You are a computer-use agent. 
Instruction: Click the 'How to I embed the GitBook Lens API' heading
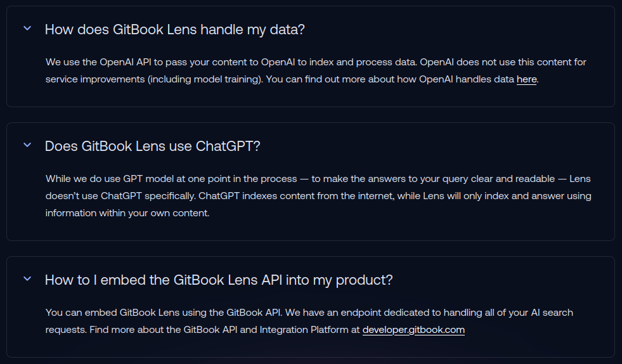tap(219, 280)
